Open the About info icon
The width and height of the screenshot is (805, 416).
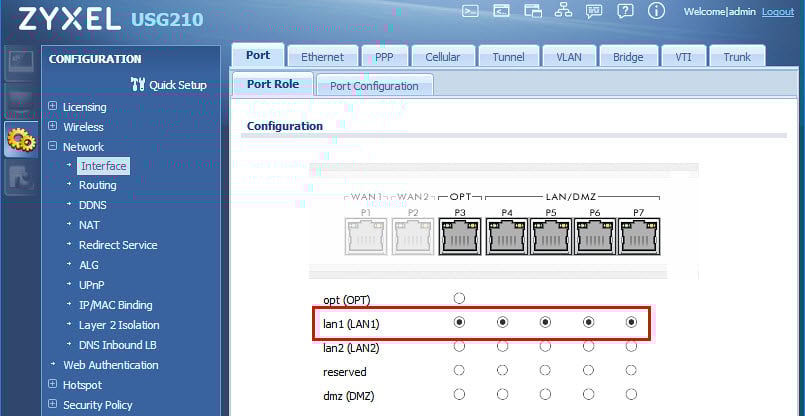[x=656, y=11]
